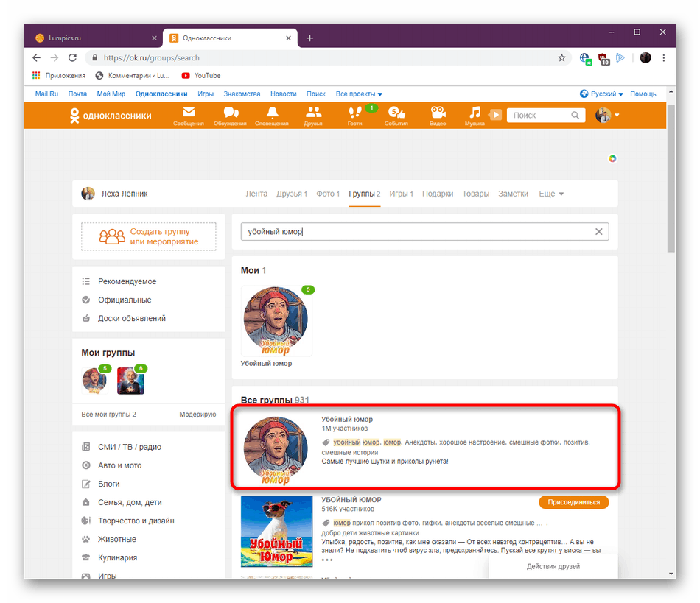700x603 pixels.
Task: Open Творчество и дизайн category
Action: coord(136,521)
